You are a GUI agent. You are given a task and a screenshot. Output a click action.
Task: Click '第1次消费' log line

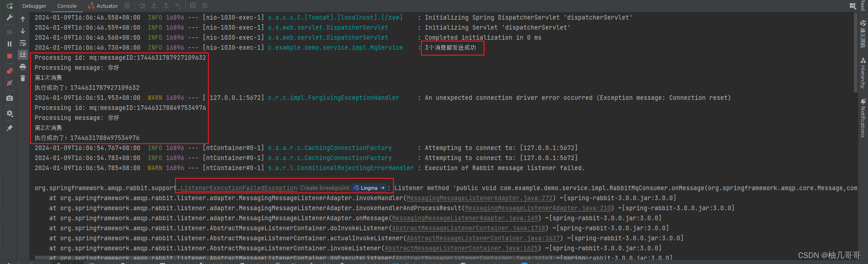[x=48, y=78]
